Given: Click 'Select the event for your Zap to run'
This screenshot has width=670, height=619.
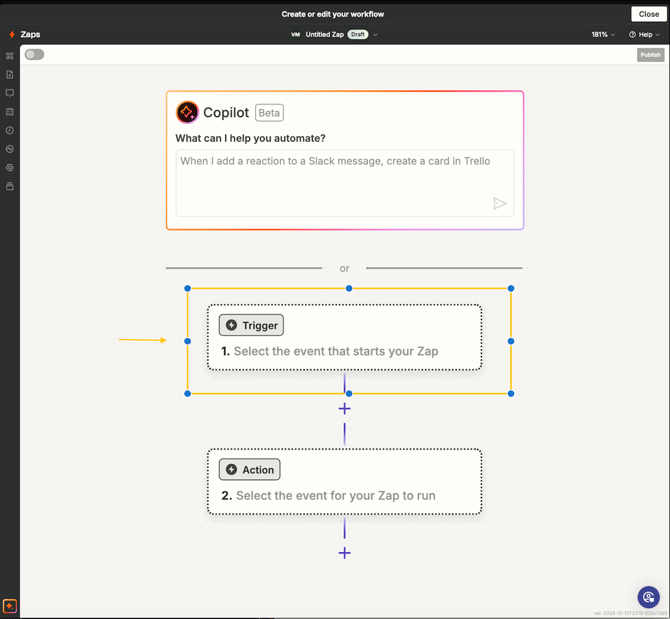Looking at the screenshot, I should (x=336, y=496).
